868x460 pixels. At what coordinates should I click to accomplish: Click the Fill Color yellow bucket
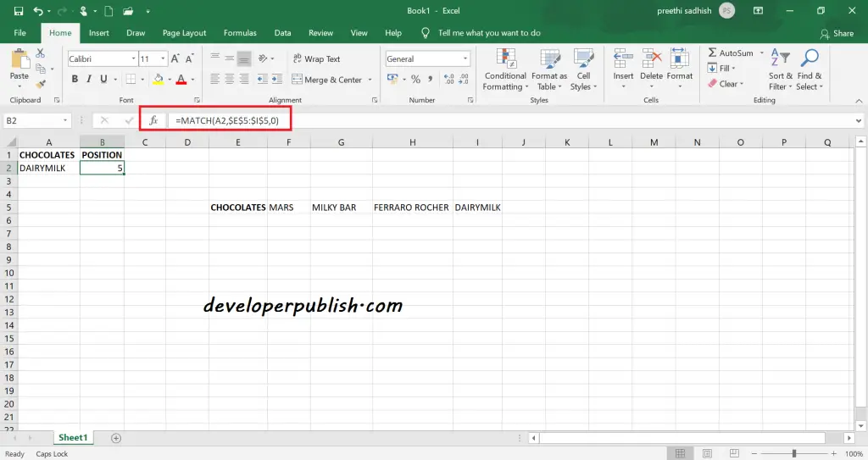[x=159, y=79]
